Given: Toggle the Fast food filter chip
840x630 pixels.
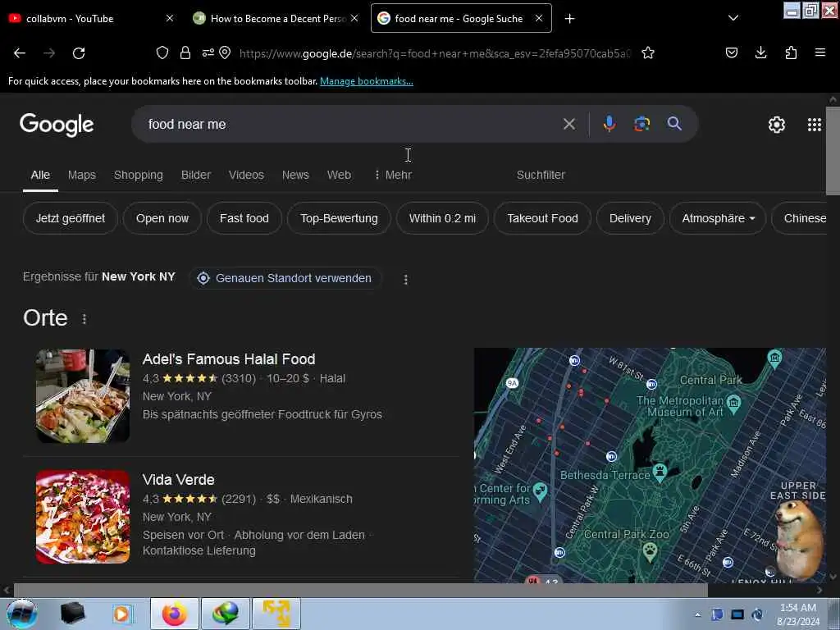Looking at the screenshot, I should click(244, 218).
